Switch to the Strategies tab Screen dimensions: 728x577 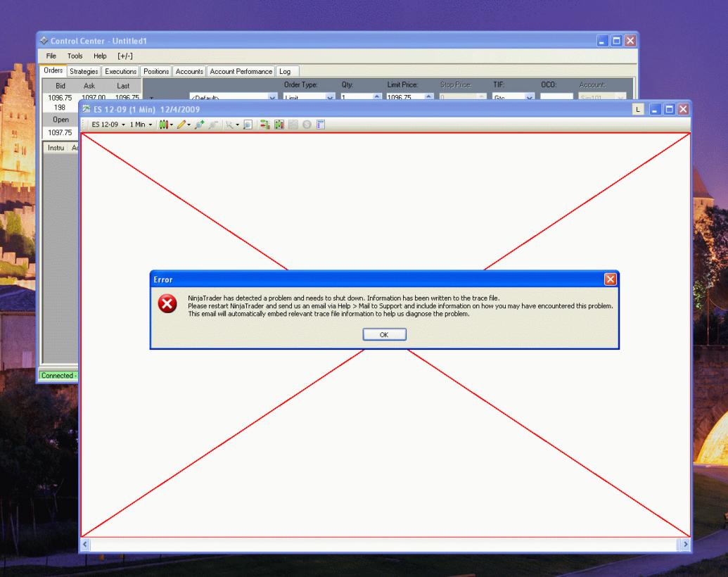tap(84, 72)
